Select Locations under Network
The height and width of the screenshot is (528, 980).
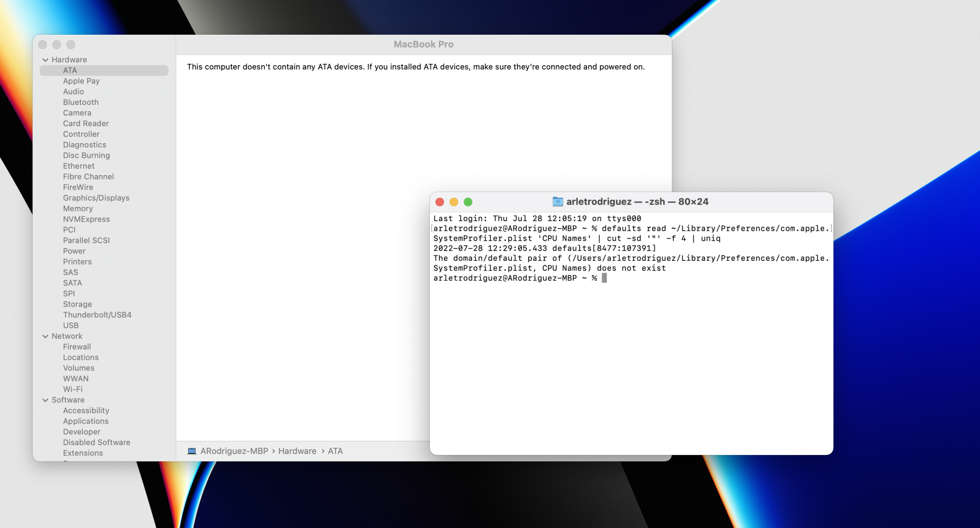(x=81, y=357)
